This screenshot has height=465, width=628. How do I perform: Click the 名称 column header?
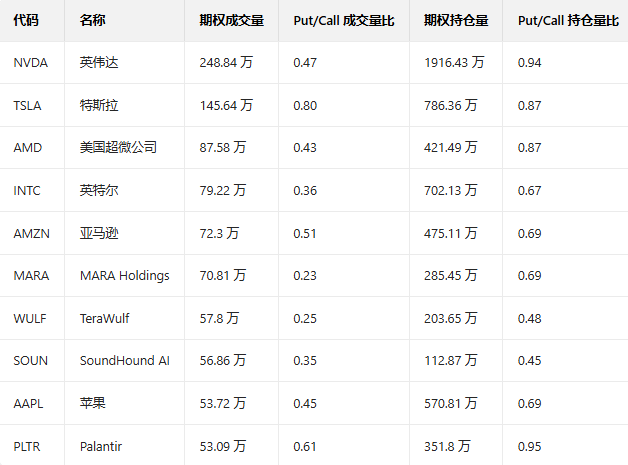click(92, 20)
